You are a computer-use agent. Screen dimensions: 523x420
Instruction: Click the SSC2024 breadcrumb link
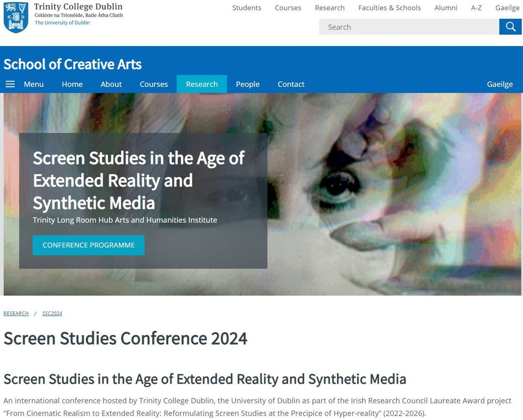[x=52, y=313]
